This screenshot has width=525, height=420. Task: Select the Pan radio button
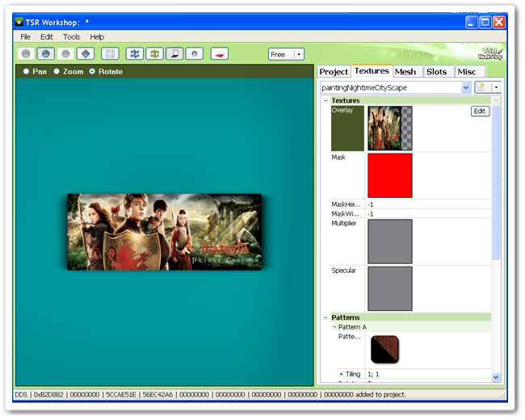(26, 72)
